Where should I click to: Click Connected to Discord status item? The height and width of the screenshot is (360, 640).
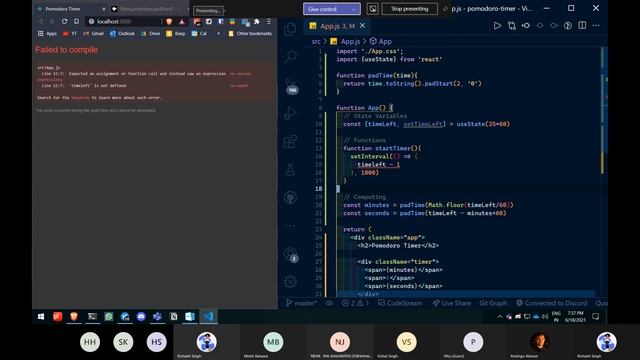[x=551, y=303]
